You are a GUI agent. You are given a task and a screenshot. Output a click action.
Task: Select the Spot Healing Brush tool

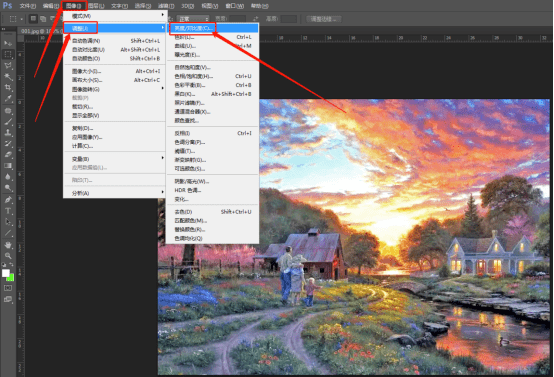[8, 111]
